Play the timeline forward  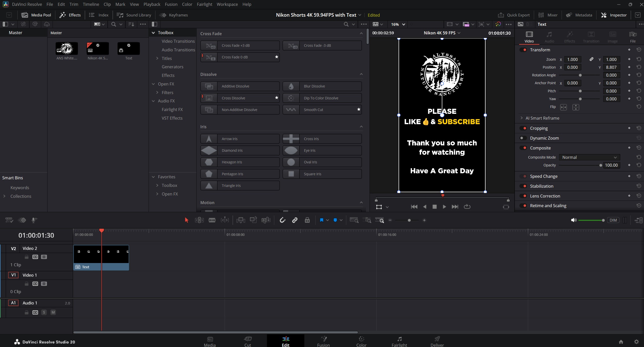(x=444, y=207)
